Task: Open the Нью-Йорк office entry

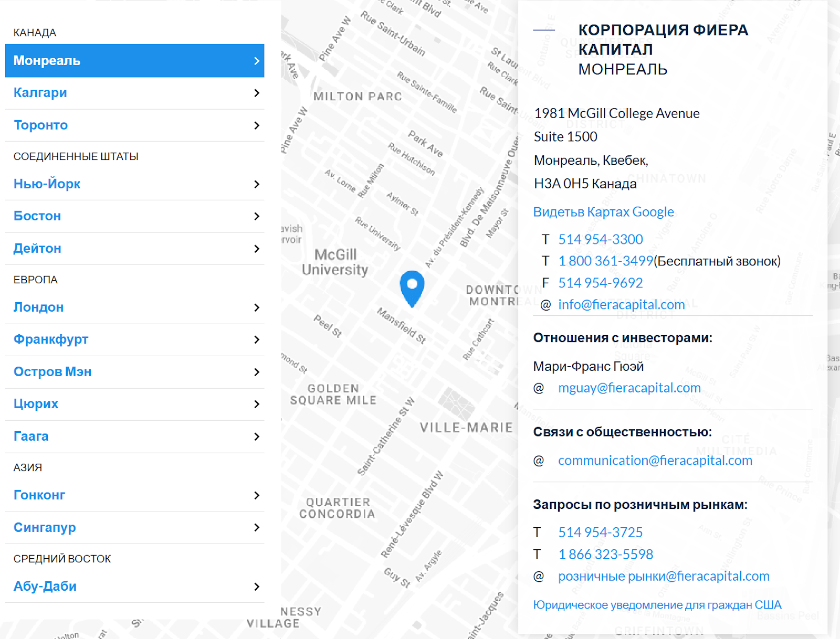Action: click(134, 184)
